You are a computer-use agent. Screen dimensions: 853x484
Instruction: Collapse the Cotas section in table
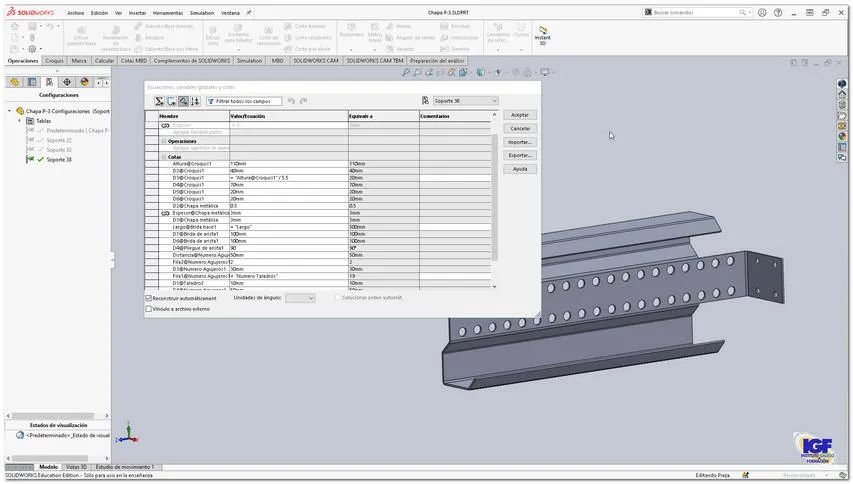click(x=164, y=157)
